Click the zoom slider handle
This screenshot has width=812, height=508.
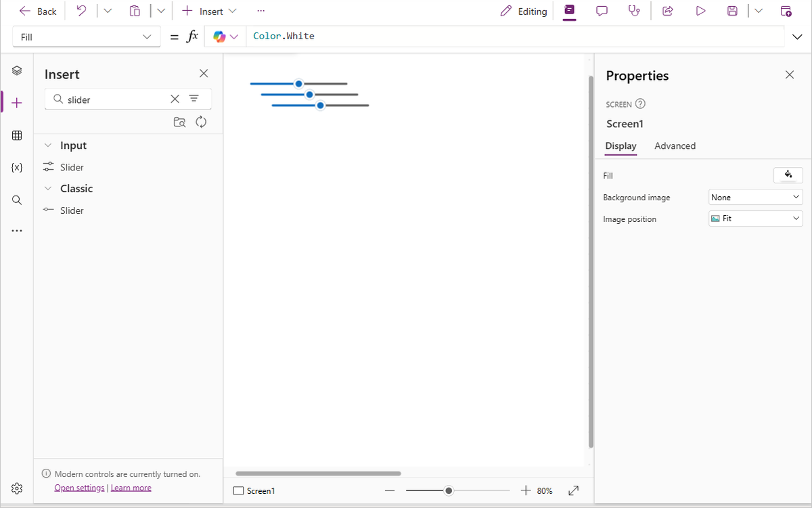(x=449, y=491)
